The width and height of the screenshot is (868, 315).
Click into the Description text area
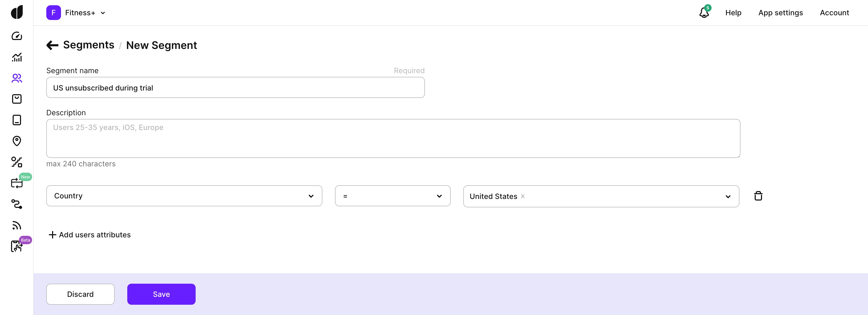pos(393,138)
